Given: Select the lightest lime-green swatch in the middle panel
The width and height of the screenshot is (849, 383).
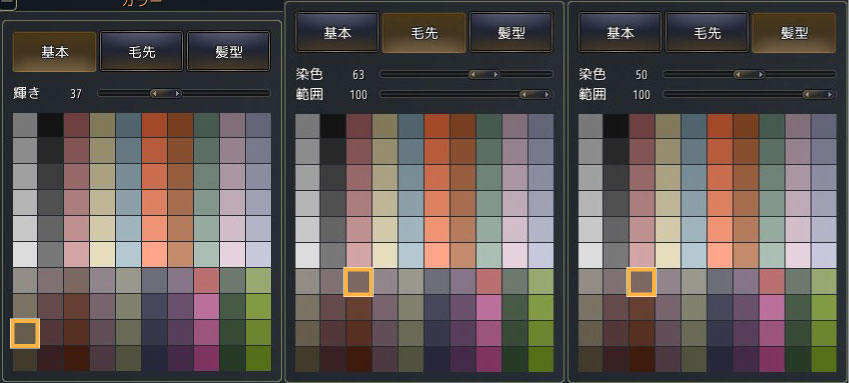Looking at the screenshot, I should (541, 281).
